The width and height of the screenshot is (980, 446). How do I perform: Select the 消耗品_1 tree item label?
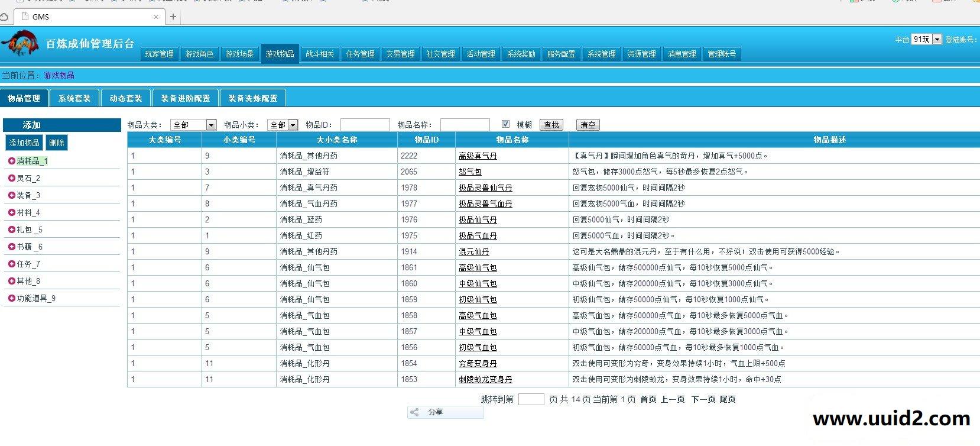click(x=33, y=161)
